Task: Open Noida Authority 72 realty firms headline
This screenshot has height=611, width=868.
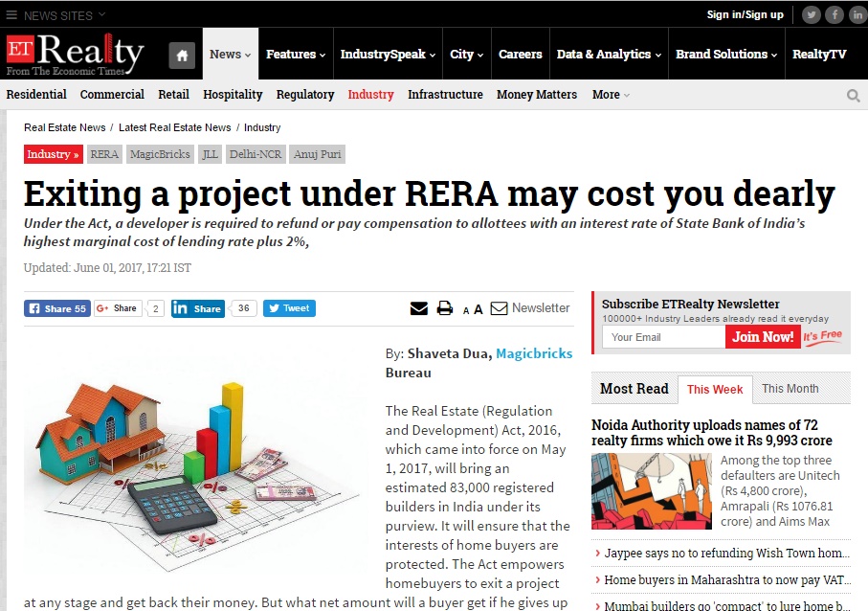Action: [711, 433]
